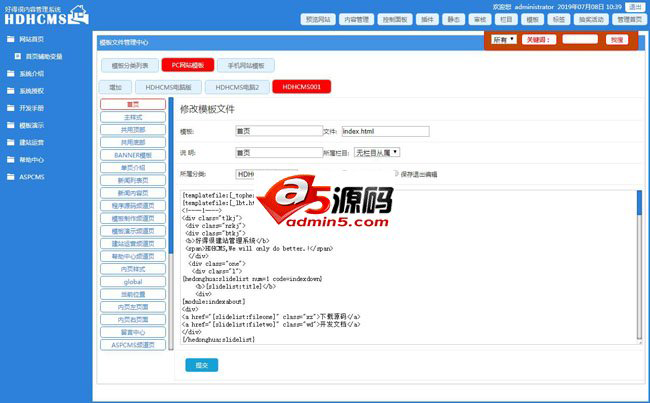Image resolution: width=650 pixels, height=403 pixels.
Task: Toggle the 保存退出编辑 checkbox
Action: tap(395, 174)
